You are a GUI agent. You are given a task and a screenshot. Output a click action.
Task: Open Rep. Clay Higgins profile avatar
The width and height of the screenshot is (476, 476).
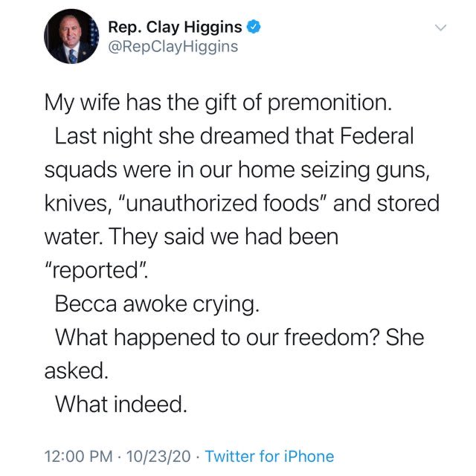click(x=71, y=36)
